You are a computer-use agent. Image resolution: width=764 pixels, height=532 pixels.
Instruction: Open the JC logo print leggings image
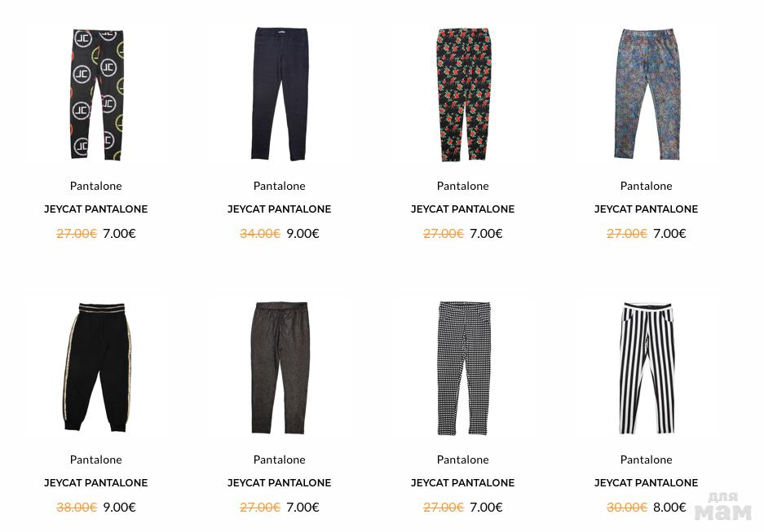(x=96, y=94)
